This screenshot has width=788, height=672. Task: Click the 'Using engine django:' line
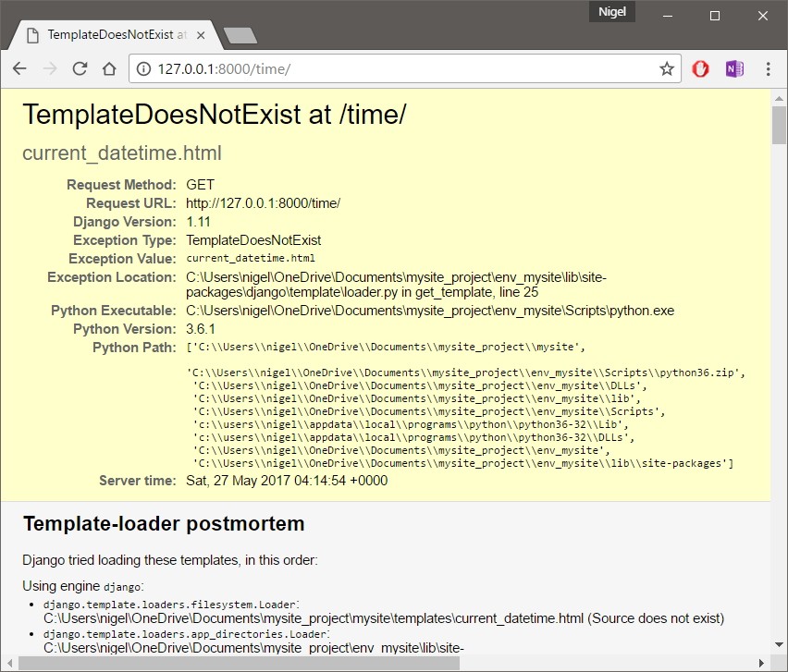point(83,586)
